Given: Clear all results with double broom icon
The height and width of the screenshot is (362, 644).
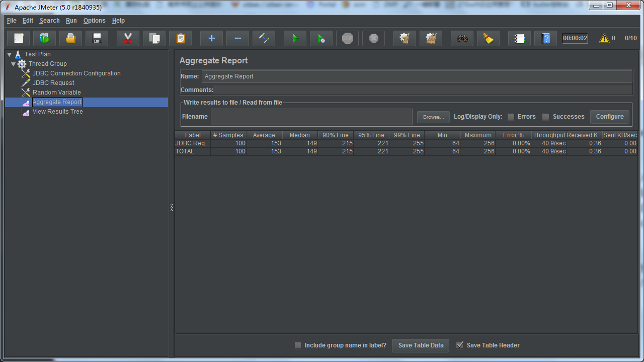Looking at the screenshot, I should tap(431, 38).
